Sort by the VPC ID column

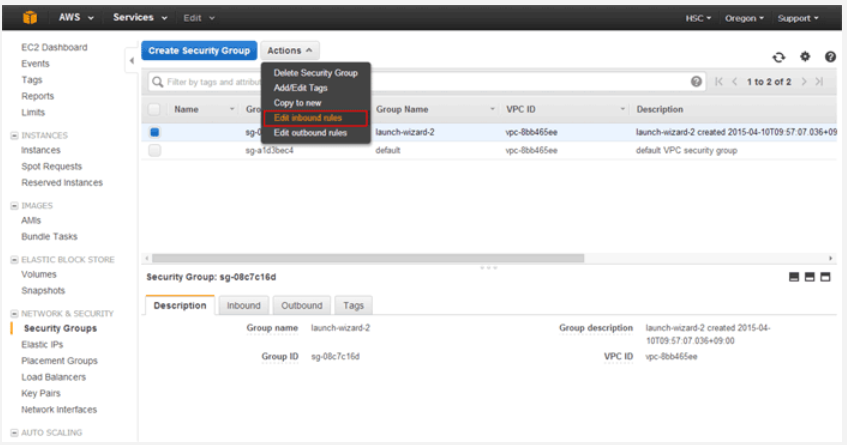[x=521, y=109]
